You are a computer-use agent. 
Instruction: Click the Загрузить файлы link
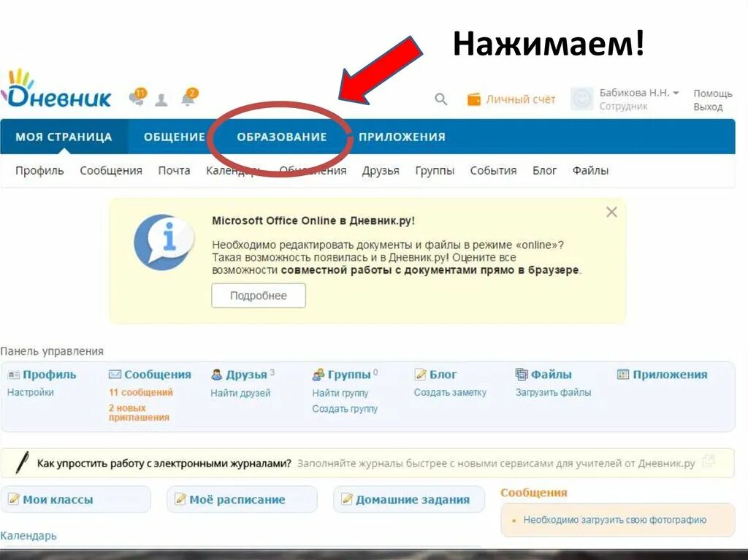pyautogui.click(x=554, y=393)
